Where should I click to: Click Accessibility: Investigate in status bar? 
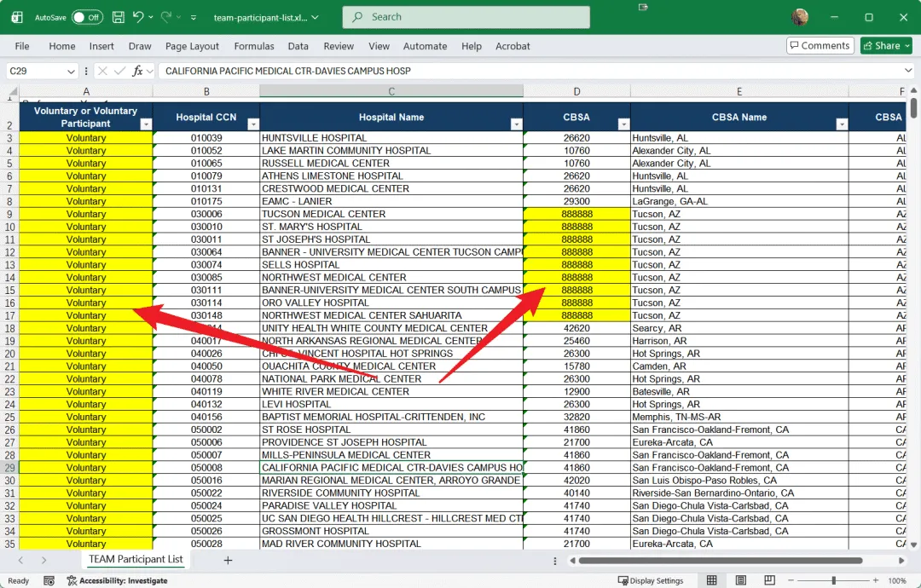point(117,580)
